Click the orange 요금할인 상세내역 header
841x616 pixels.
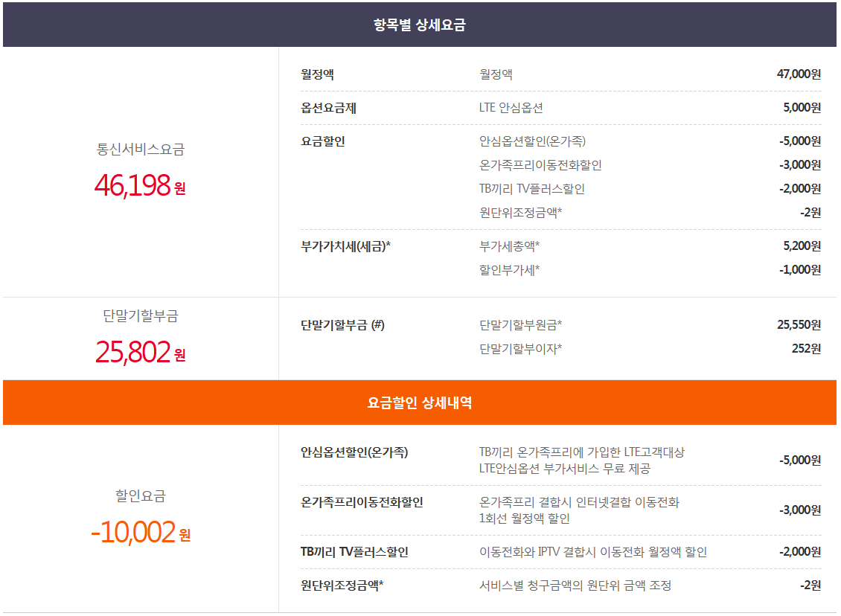420,402
